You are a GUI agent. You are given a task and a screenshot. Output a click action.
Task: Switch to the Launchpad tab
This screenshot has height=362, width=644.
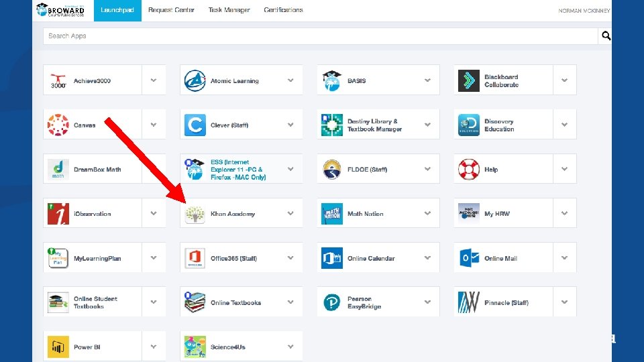[x=117, y=10]
